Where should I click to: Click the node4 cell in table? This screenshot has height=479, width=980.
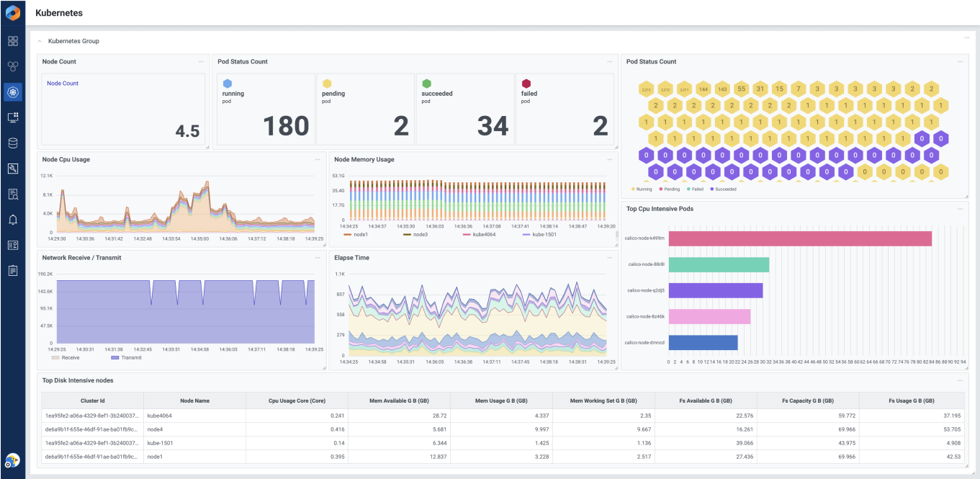194,429
